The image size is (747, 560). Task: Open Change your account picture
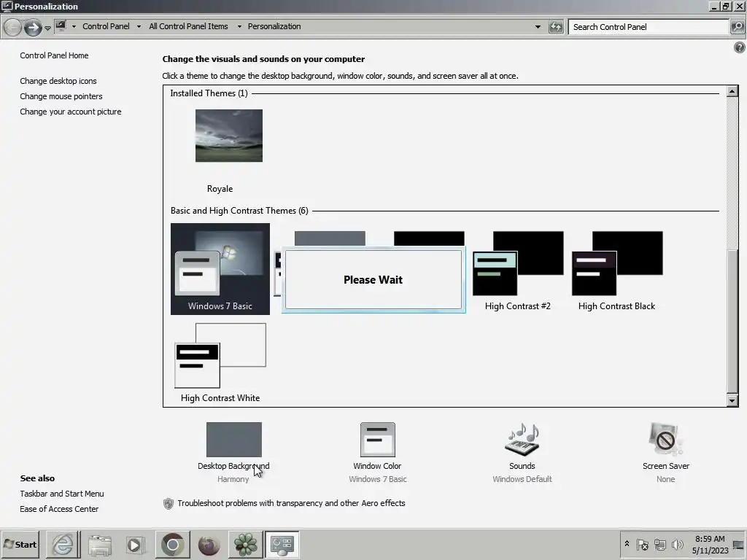click(x=71, y=112)
